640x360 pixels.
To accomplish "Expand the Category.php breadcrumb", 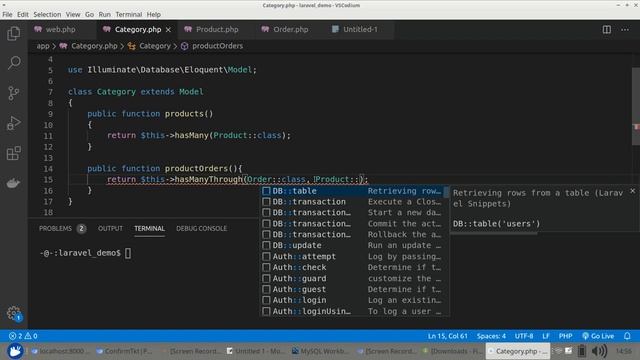I will click(89, 46).
